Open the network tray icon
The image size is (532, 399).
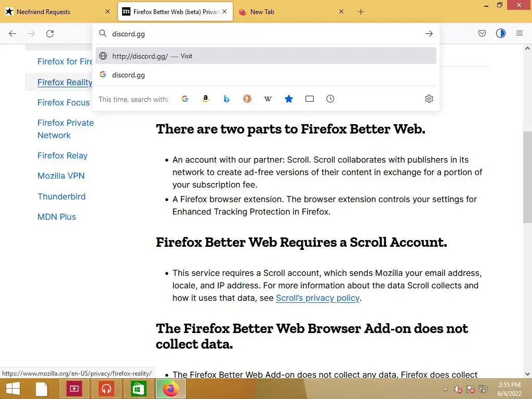pyautogui.click(x=483, y=389)
